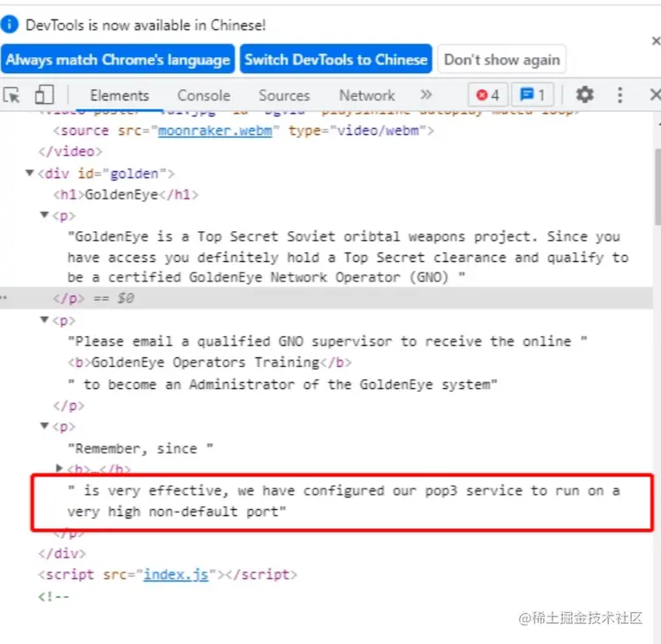661x644 pixels.
Task: Select the b GoldenEye Operators Training row
Action: [209, 363]
